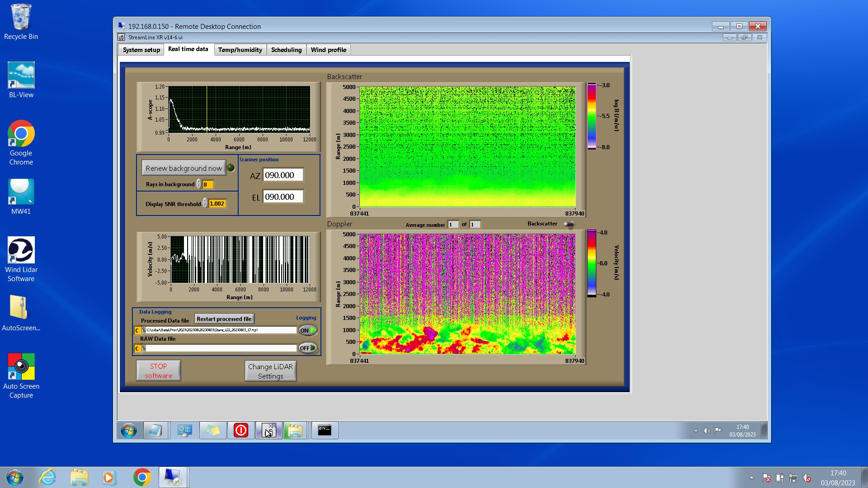The image size is (868, 488).
Task: Click StreamLine XR icon in remote taskbar
Action: click(269, 430)
